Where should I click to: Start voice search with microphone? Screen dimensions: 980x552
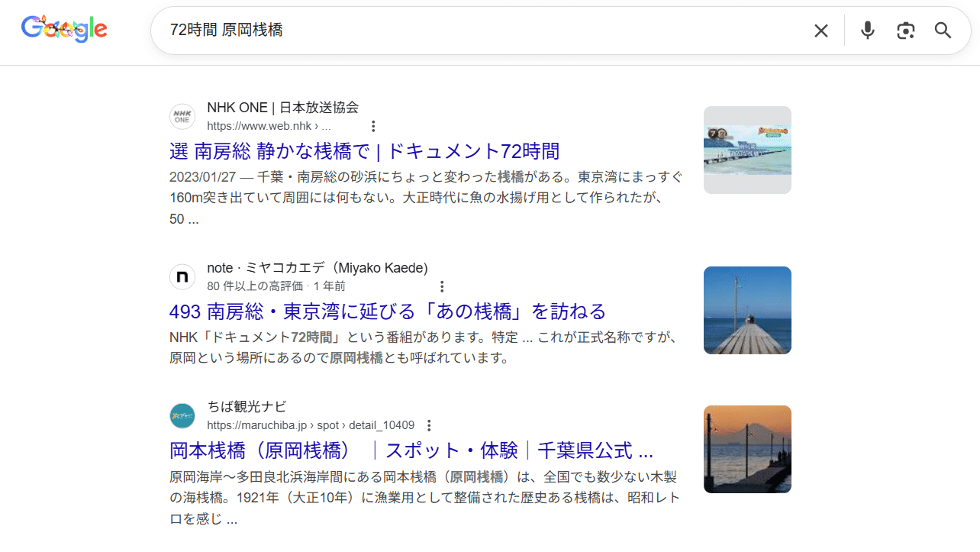pyautogui.click(x=867, y=31)
